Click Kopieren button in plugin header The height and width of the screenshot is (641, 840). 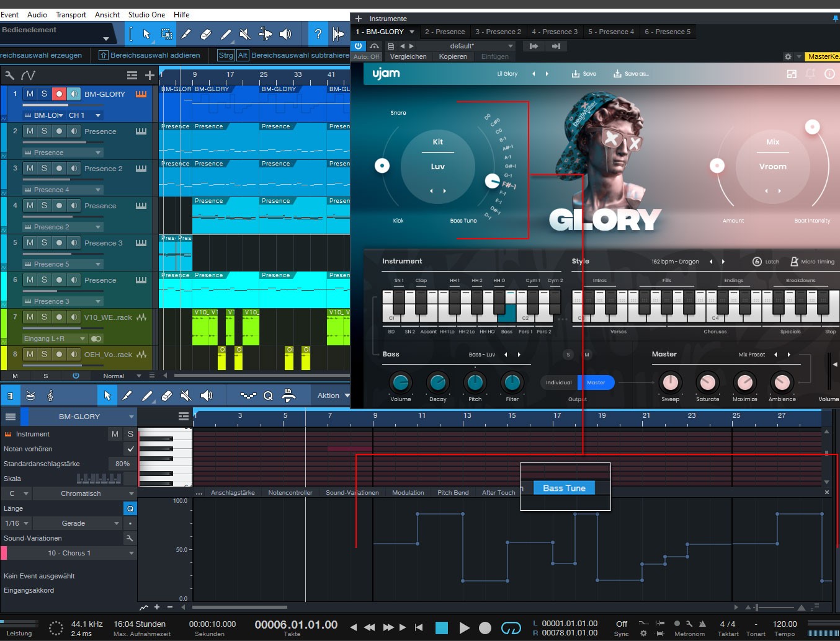[x=453, y=56]
